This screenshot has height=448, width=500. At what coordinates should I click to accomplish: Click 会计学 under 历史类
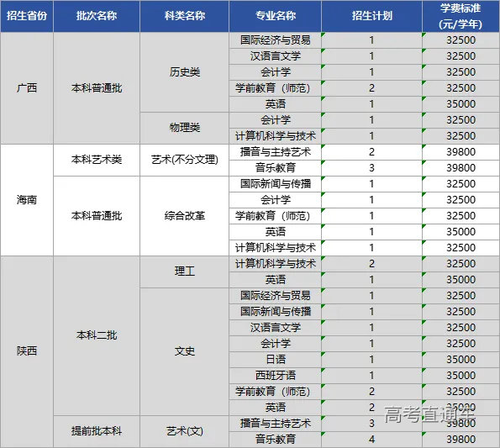[x=275, y=72]
